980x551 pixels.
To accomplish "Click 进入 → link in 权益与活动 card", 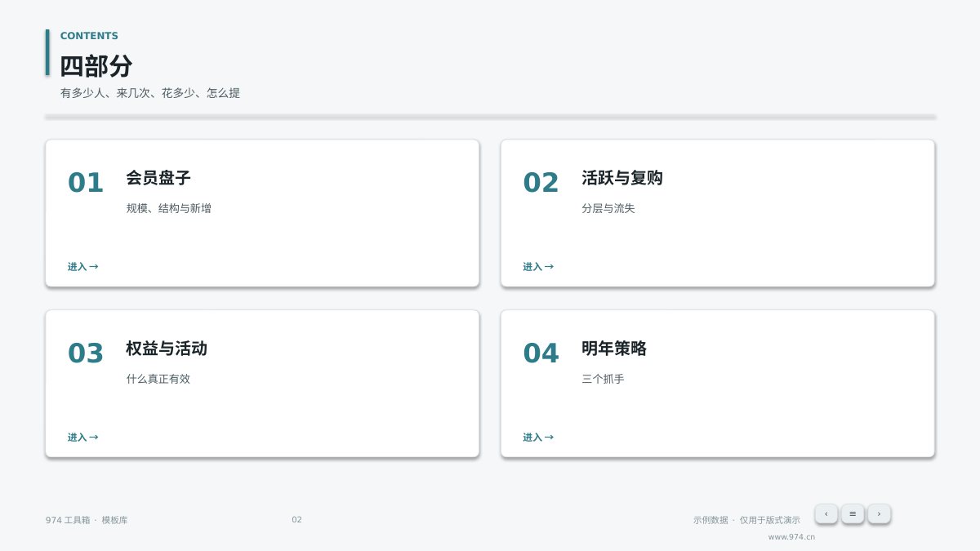I will coord(82,438).
